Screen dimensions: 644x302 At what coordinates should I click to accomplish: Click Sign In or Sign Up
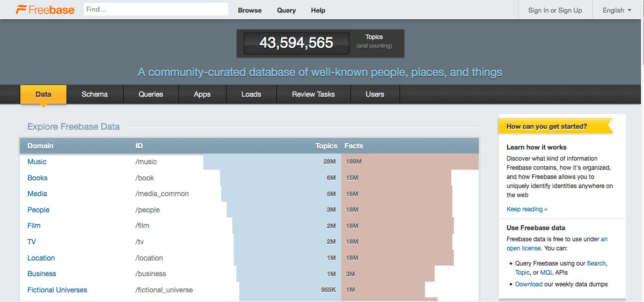(x=555, y=10)
